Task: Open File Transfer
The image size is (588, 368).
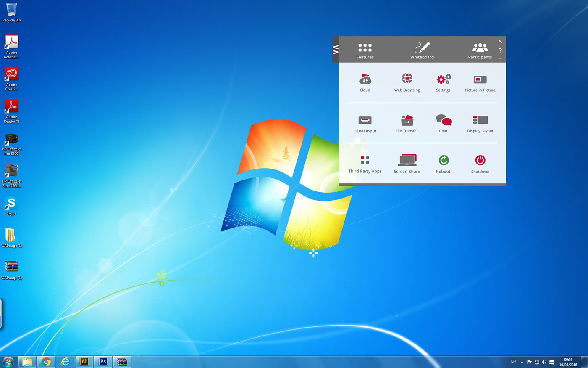Action: coord(407,124)
